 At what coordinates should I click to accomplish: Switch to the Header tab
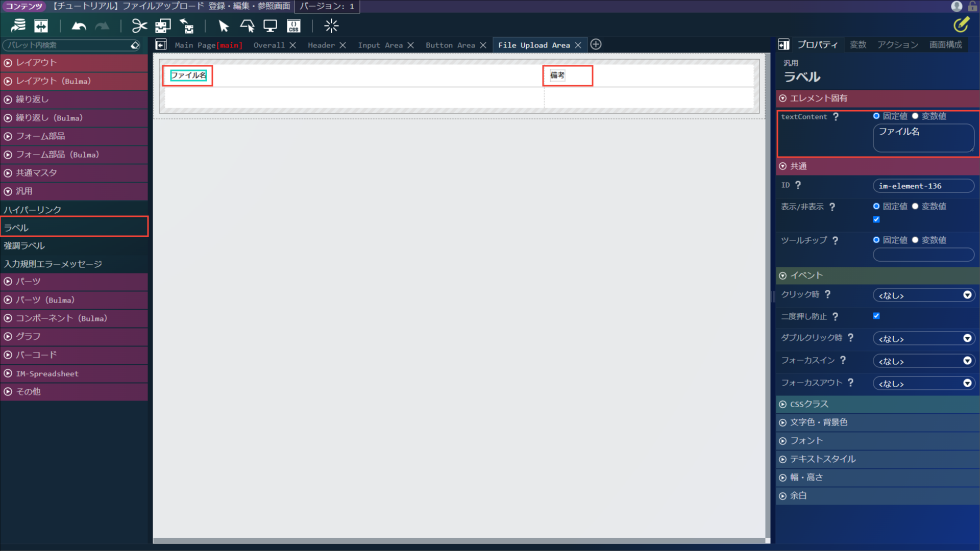(x=321, y=45)
